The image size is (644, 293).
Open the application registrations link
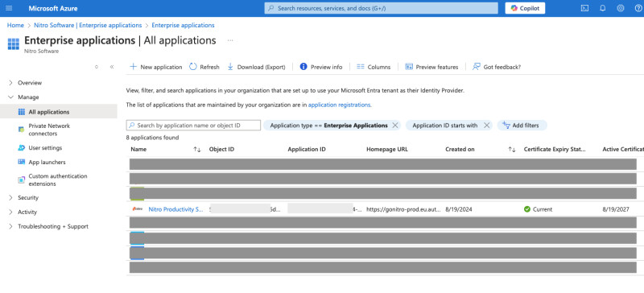339,105
